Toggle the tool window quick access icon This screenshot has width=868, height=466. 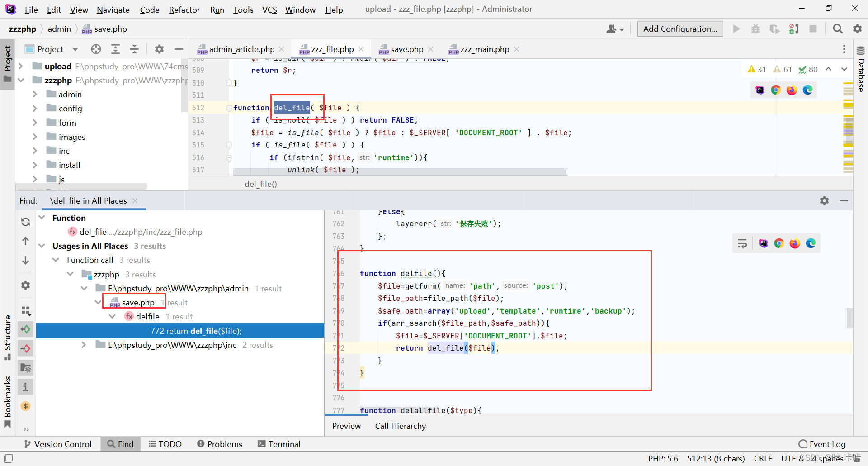click(8, 458)
